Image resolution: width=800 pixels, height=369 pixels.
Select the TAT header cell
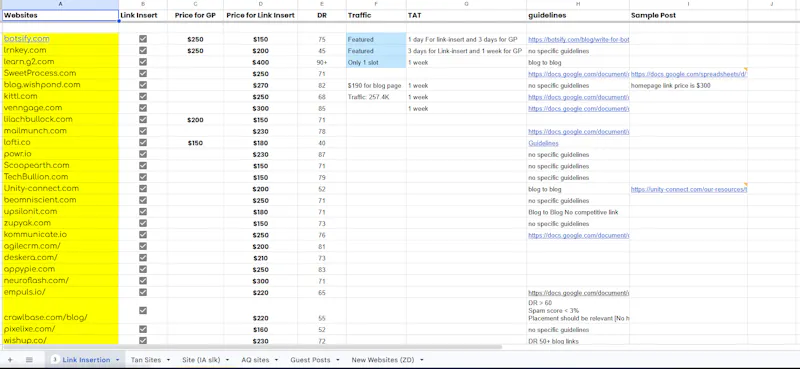tap(466, 15)
